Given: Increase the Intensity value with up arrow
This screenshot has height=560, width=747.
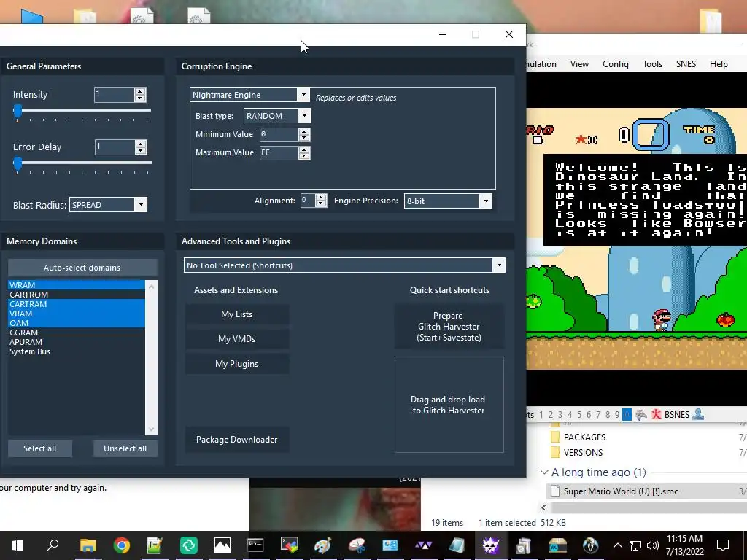Looking at the screenshot, I should pos(140,91).
